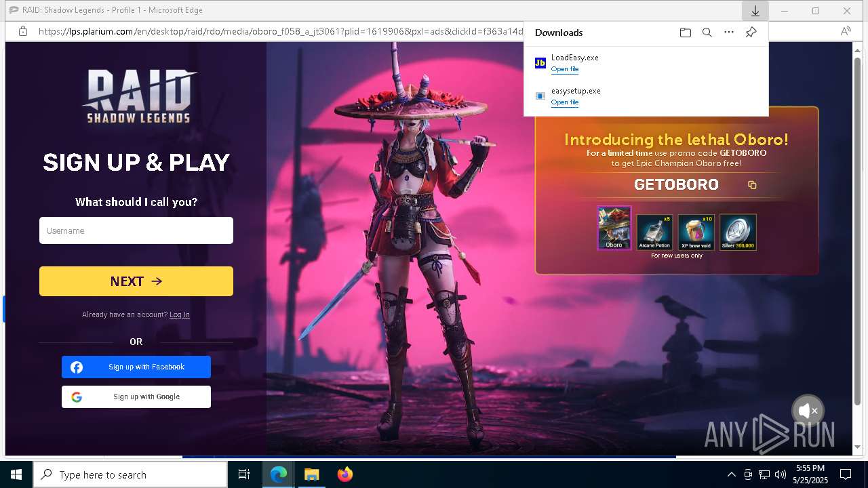Open file link under LoadEasy.exe
Viewport: 868px width, 488px height.
pos(565,69)
